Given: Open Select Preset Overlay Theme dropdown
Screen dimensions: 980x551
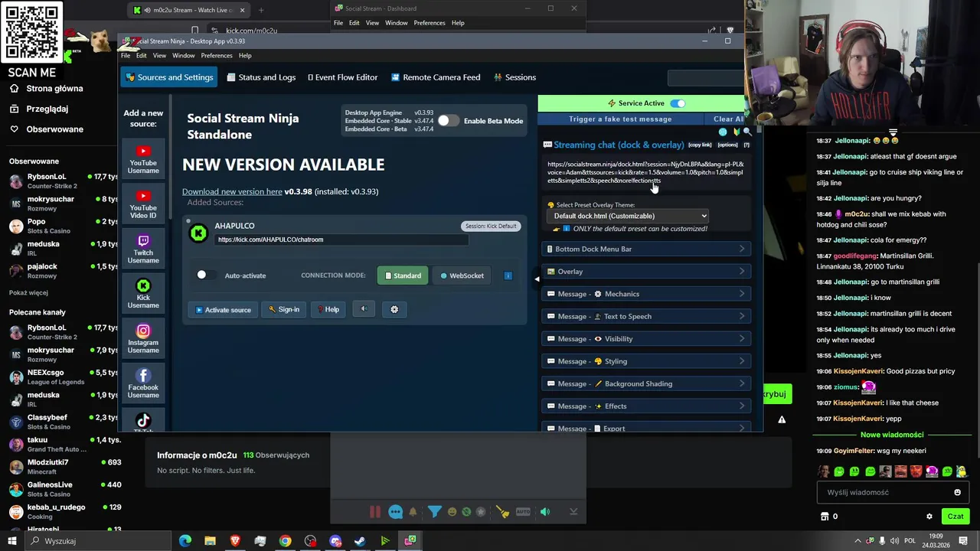Looking at the screenshot, I should tap(628, 216).
